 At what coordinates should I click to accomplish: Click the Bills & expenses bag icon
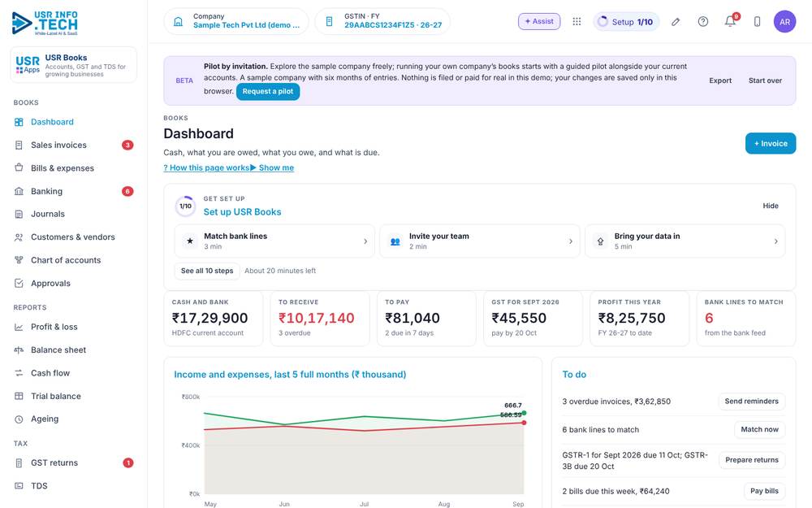click(x=19, y=168)
